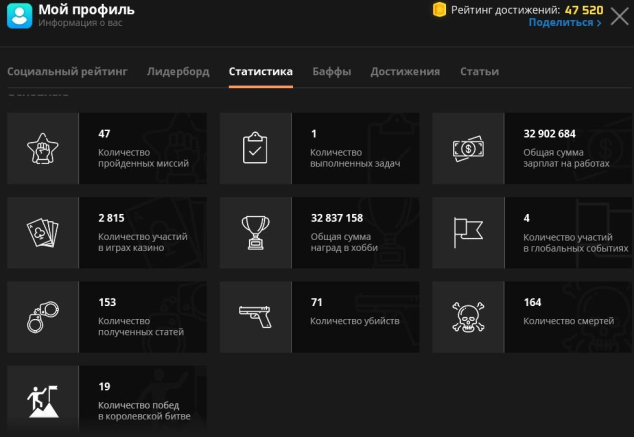Close the profile window with X
This screenshot has height=437, width=634.
click(619, 15)
